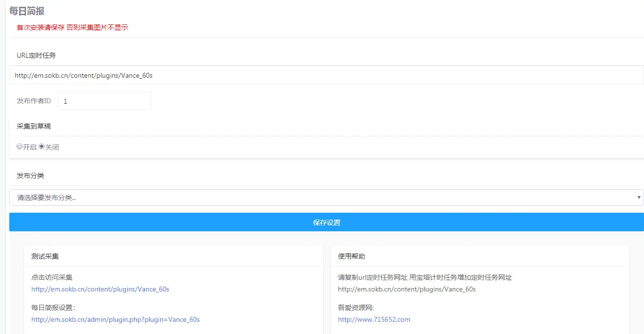
Task: Select the 发布作者ID input box
Action: [x=104, y=101]
